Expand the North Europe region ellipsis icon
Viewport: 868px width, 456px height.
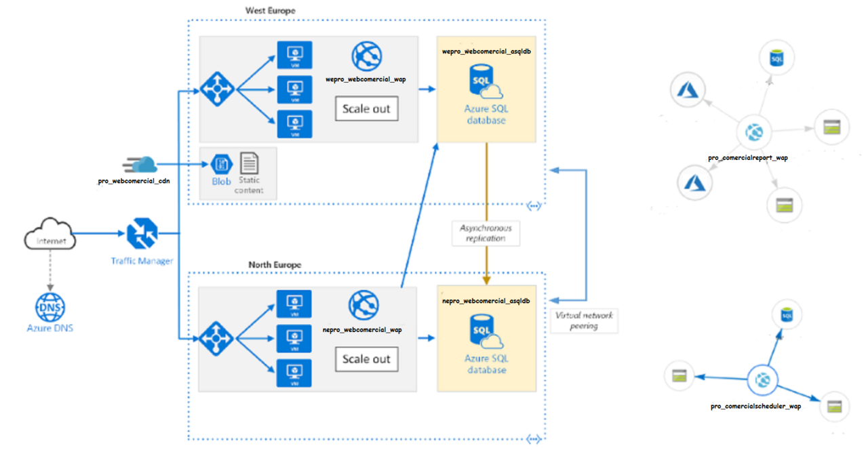(534, 440)
